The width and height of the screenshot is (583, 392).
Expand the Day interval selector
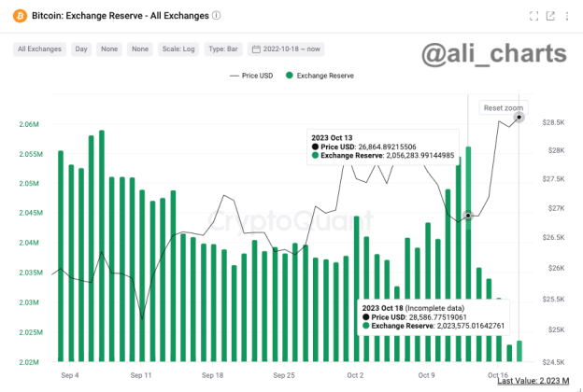81,49
